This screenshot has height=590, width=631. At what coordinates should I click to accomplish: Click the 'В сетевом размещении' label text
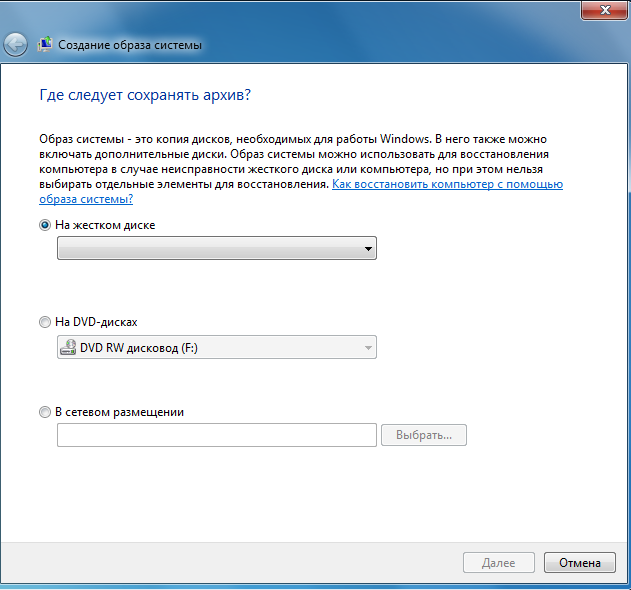[x=119, y=412]
